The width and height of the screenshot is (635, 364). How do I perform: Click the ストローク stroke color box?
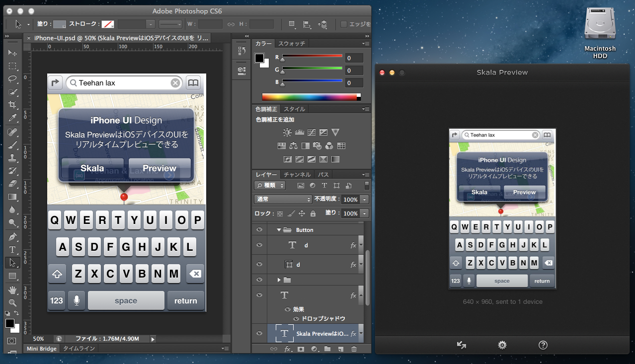[x=108, y=24]
